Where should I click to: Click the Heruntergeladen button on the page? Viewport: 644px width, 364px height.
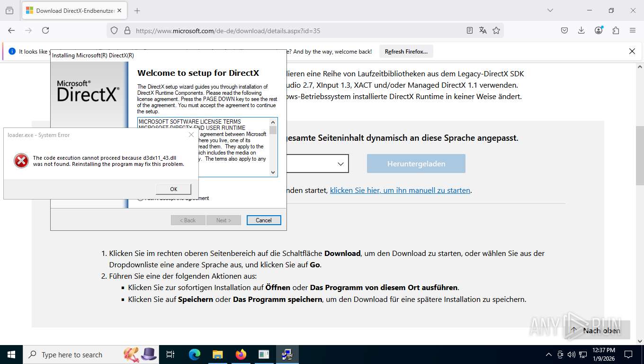pyautogui.click(x=416, y=164)
